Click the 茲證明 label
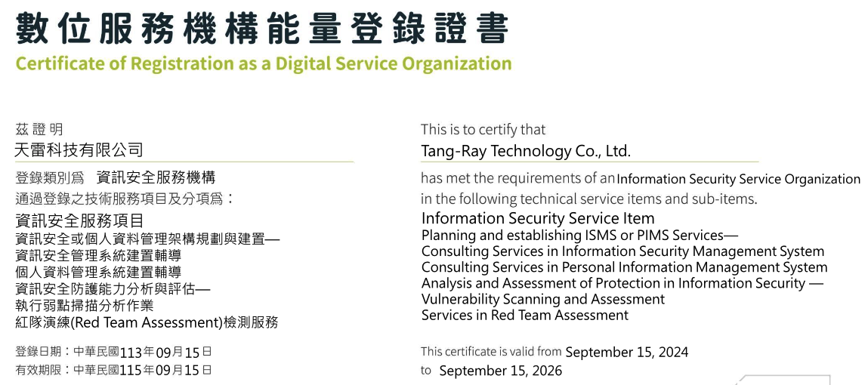 [39, 130]
